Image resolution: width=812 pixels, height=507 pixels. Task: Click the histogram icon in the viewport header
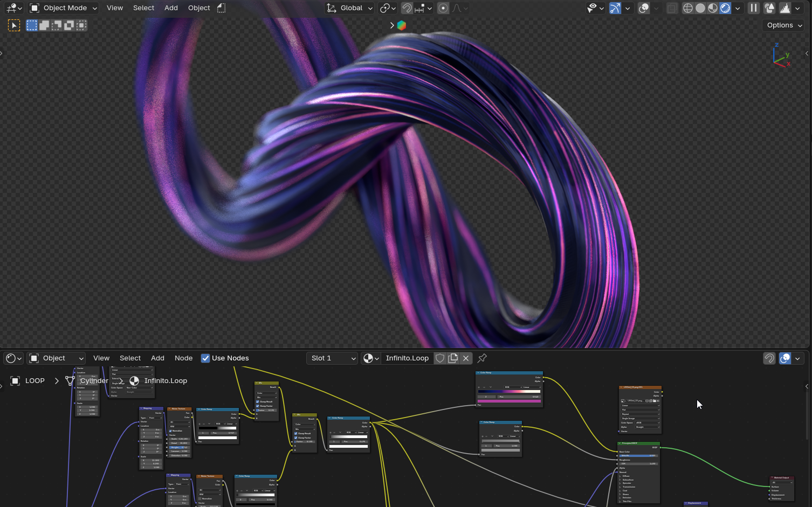coord(785,8)
